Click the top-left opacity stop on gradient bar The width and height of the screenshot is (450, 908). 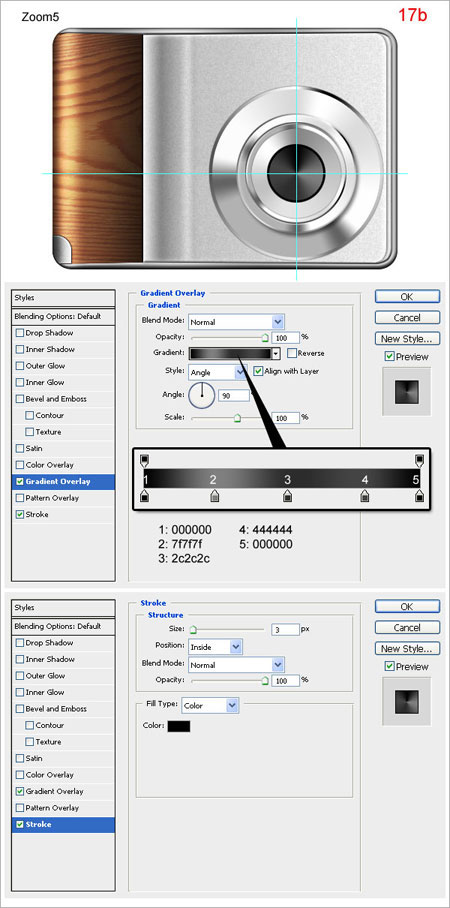(x=145, y=460)
